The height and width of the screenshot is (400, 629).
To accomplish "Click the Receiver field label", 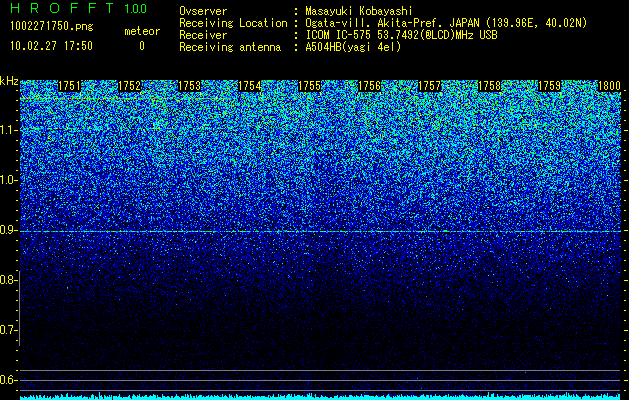I will click(203, 35).
